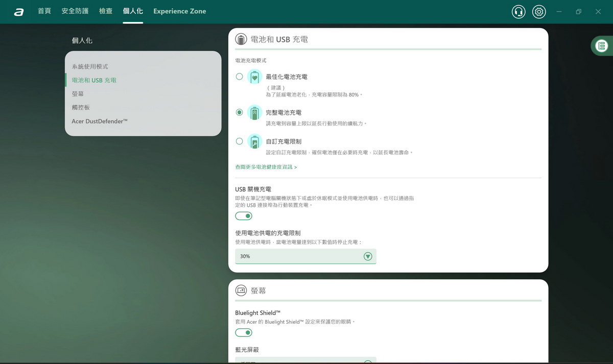This screenshot has width=613, height=364.
Task: Open the settings gear icon
Action: (x=539, y=12)
